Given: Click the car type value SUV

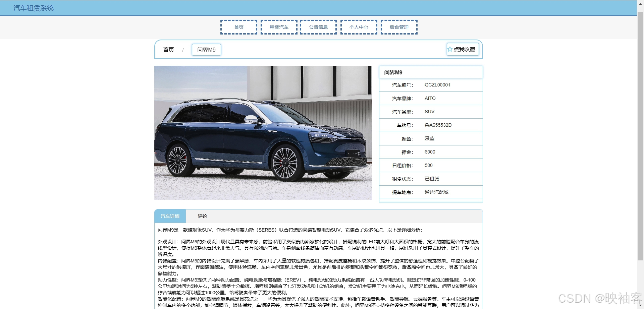Looking at the screenshot, I should [x=429, y=112].
